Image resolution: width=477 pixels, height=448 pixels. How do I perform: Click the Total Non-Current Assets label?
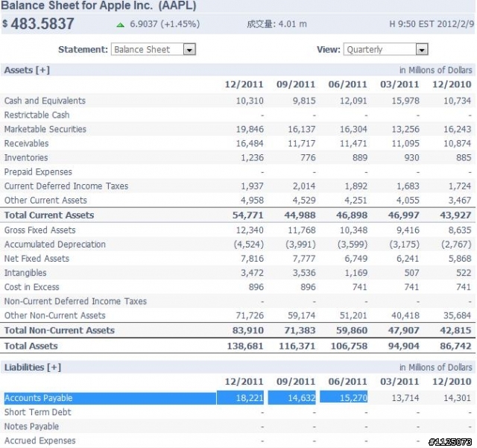tap(60, 330)
